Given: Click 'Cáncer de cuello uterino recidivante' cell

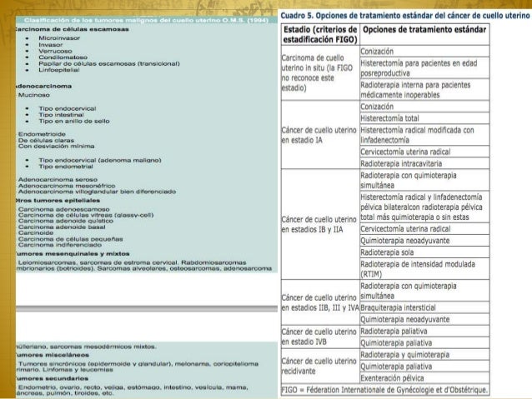Looking at the screenshot, I should coord(320,367).
